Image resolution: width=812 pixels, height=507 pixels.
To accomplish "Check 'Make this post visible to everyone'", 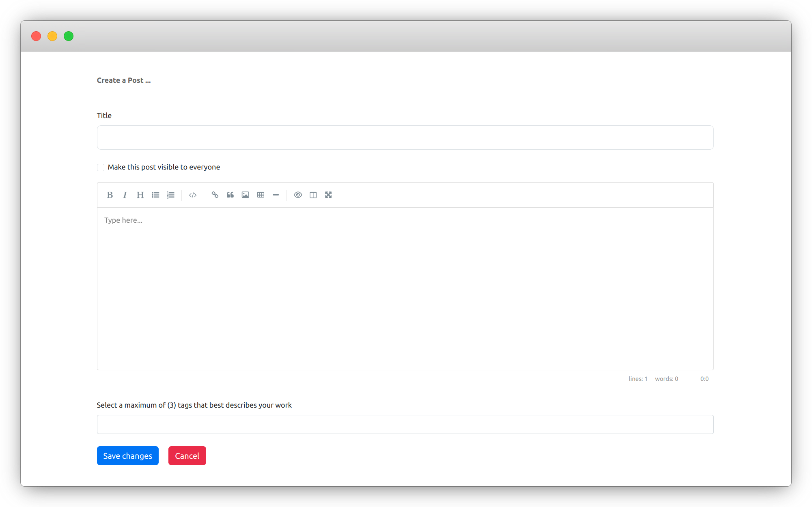I will [101, 168].
